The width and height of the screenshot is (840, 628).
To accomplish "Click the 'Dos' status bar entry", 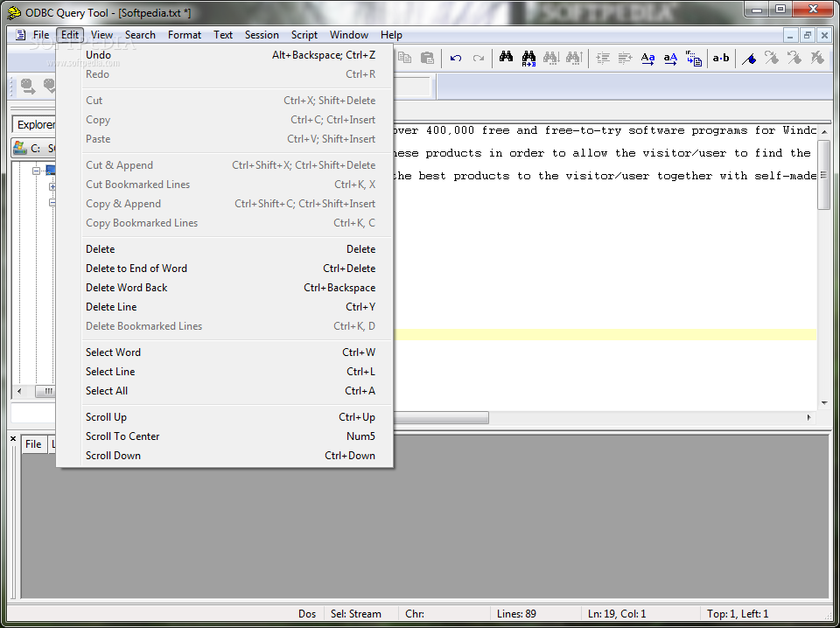I will [x=307, y=613].
